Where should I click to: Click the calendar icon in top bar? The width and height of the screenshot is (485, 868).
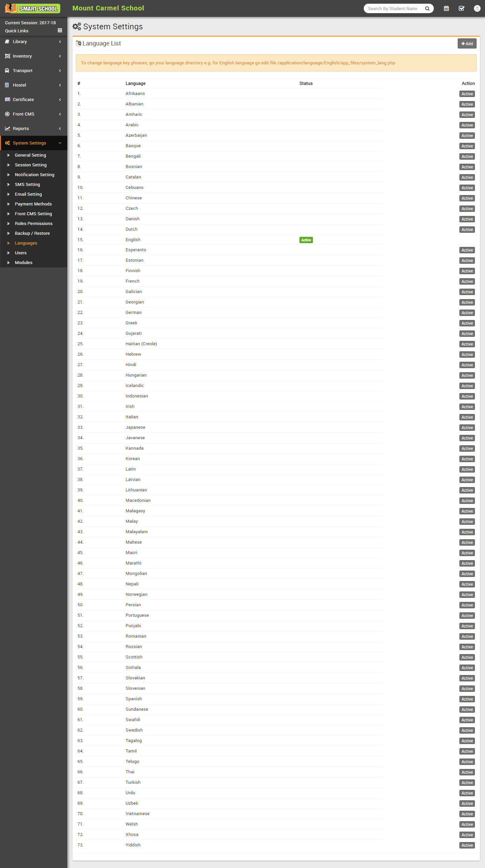[x=446, y=8]
